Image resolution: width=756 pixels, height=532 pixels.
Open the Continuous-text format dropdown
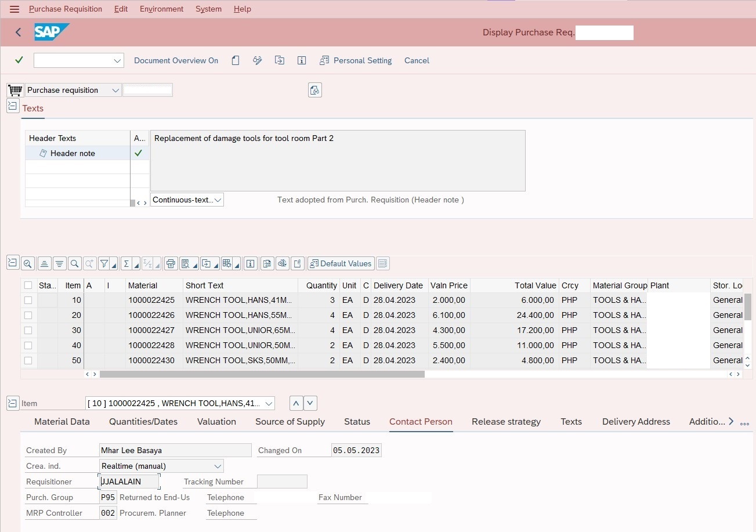(x=218, y=200)
